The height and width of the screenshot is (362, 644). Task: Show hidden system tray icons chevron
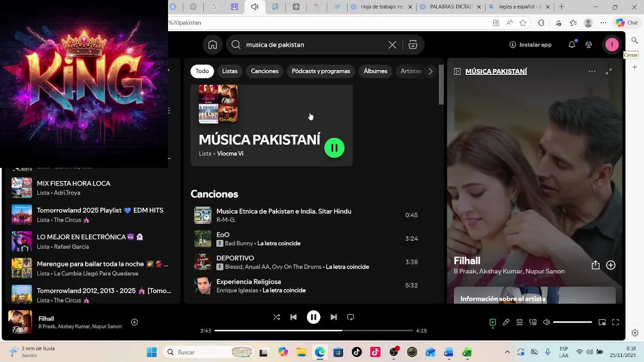[507, 352]
